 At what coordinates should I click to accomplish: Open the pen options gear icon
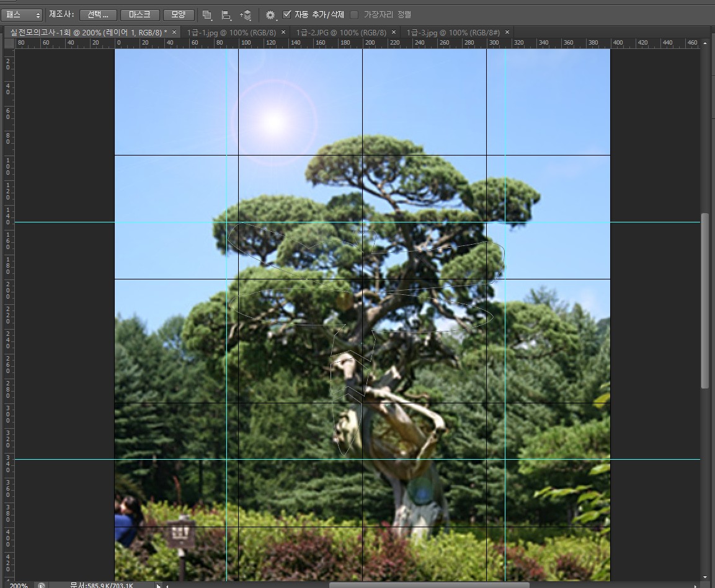270,15
